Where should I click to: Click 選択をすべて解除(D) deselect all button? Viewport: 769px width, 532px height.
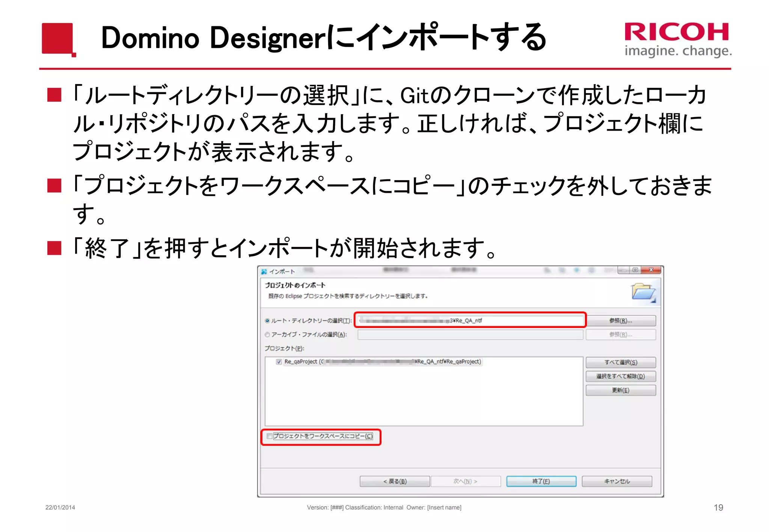tap(621, 376)
